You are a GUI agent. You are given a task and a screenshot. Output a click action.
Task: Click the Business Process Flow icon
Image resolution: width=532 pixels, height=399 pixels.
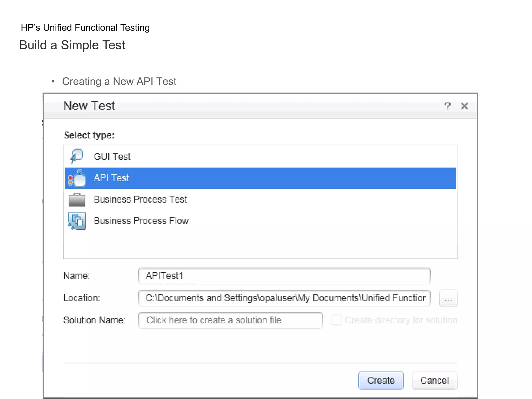[77, 221]
